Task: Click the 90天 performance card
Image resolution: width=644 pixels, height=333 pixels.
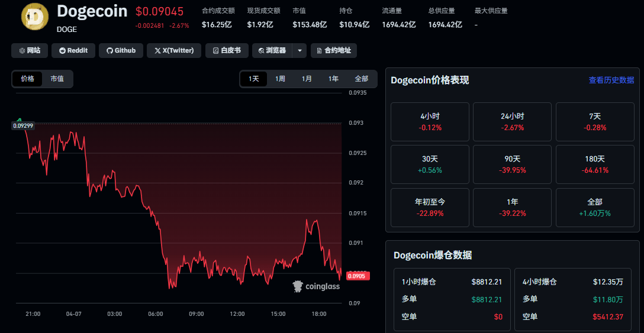Action: tap(512, 164)
